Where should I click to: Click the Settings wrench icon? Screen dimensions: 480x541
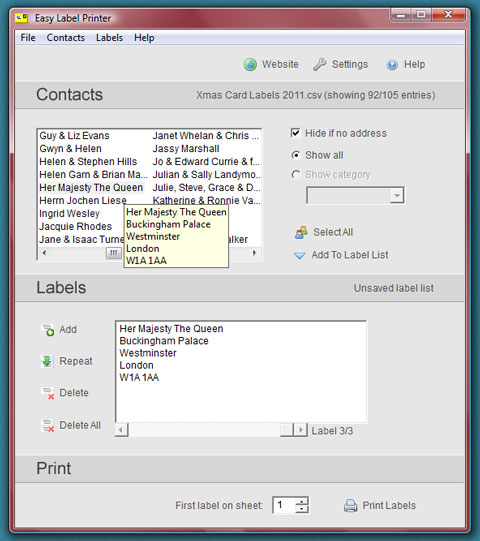pos(320,65)
